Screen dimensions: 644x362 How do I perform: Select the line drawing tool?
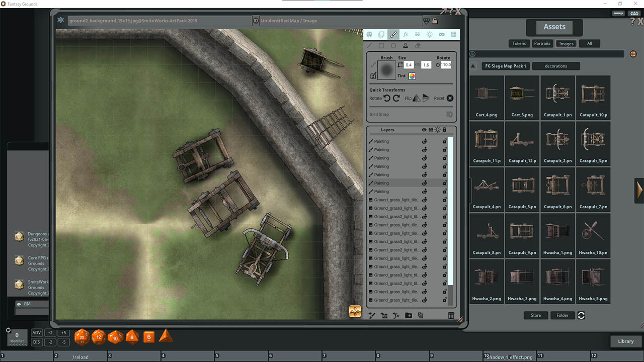[369, 46]
